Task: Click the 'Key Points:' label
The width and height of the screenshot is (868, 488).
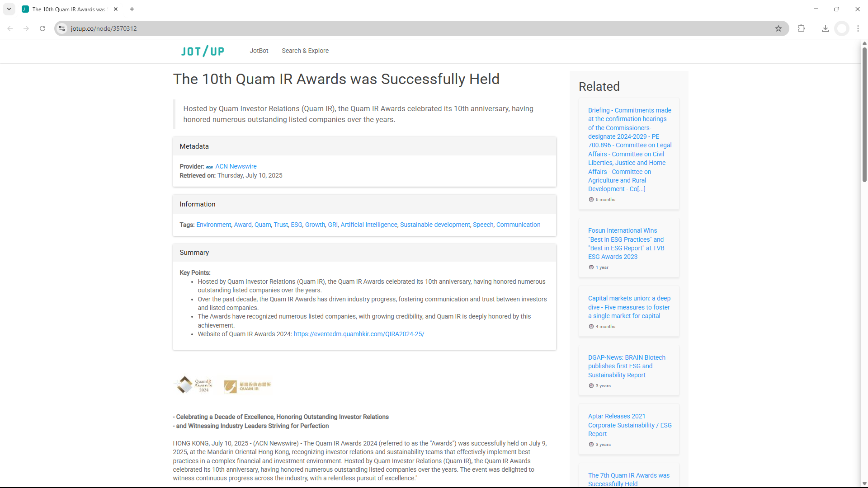Action: coord(195,272)
